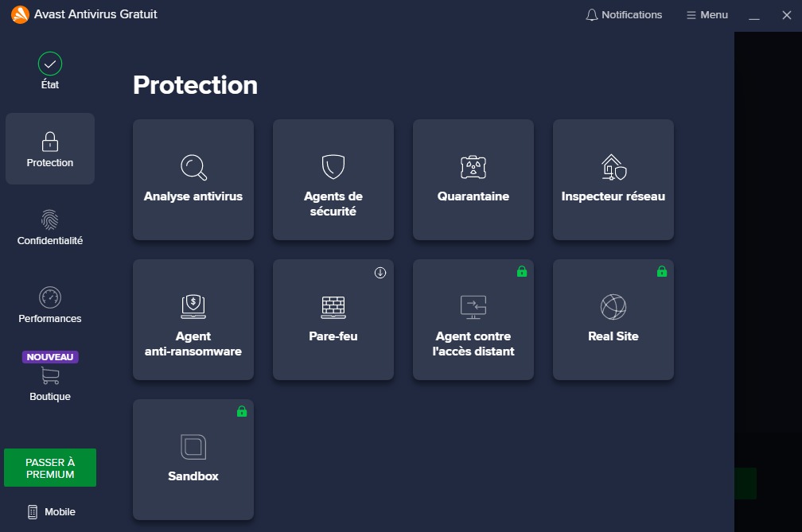Click the download icon on Pare-feu tile
Viewport: 802px width, 532px height.
coord(380,273)
